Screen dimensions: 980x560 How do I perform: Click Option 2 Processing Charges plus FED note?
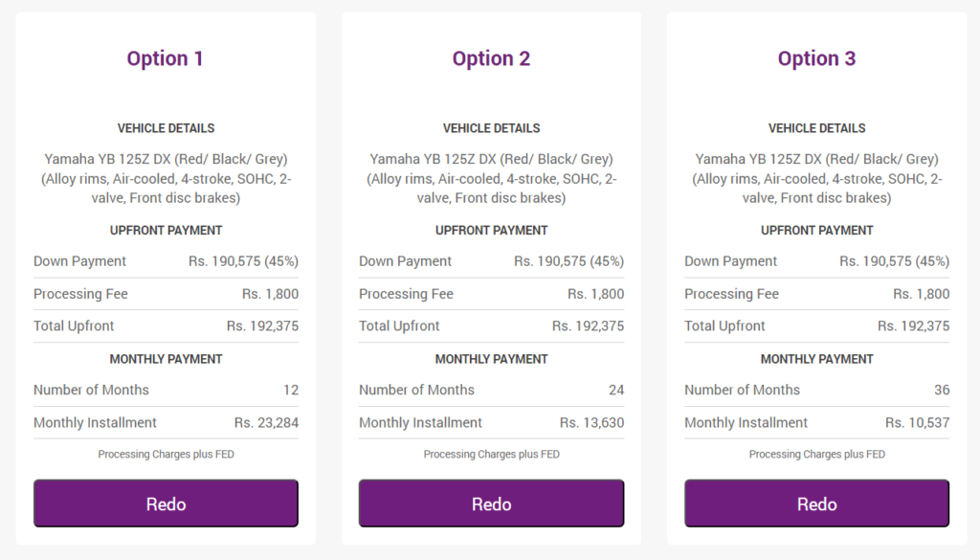click(x=491, y=455)
